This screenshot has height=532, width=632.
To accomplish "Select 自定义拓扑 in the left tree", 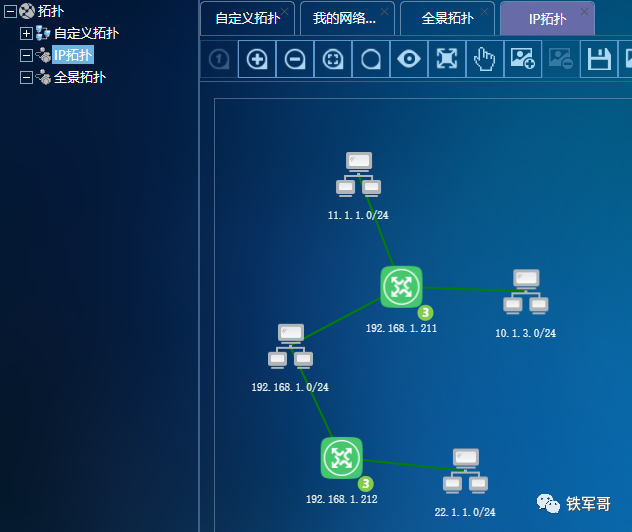I will click(86, 33).
